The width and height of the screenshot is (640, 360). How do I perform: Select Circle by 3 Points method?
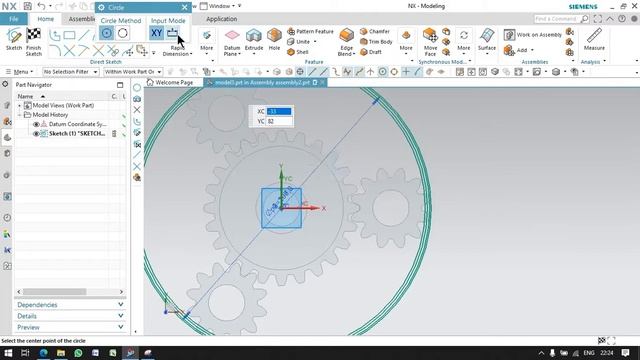122,33
